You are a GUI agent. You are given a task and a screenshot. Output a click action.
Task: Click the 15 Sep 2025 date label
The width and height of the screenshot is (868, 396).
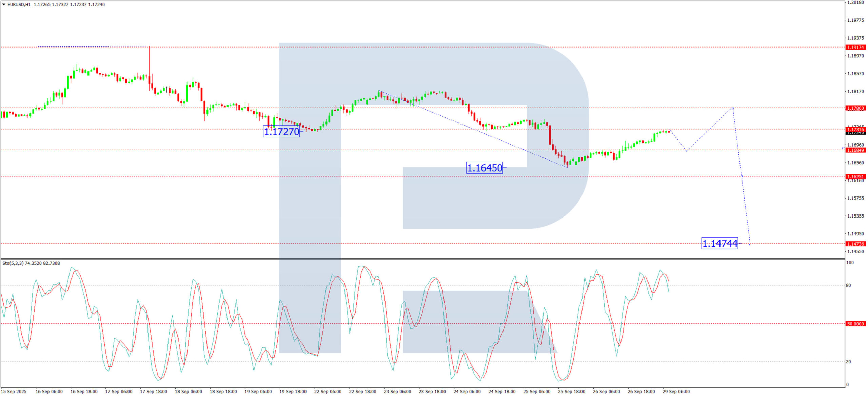pos(14,391)
